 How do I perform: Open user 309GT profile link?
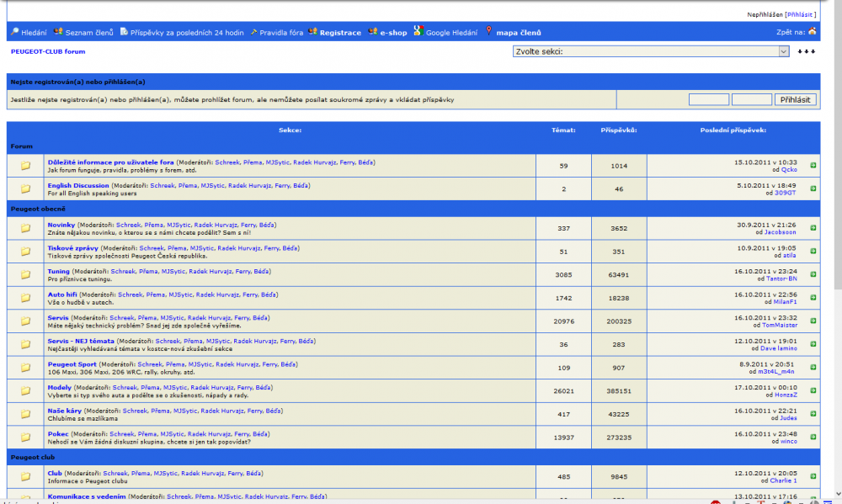(786, 193)
